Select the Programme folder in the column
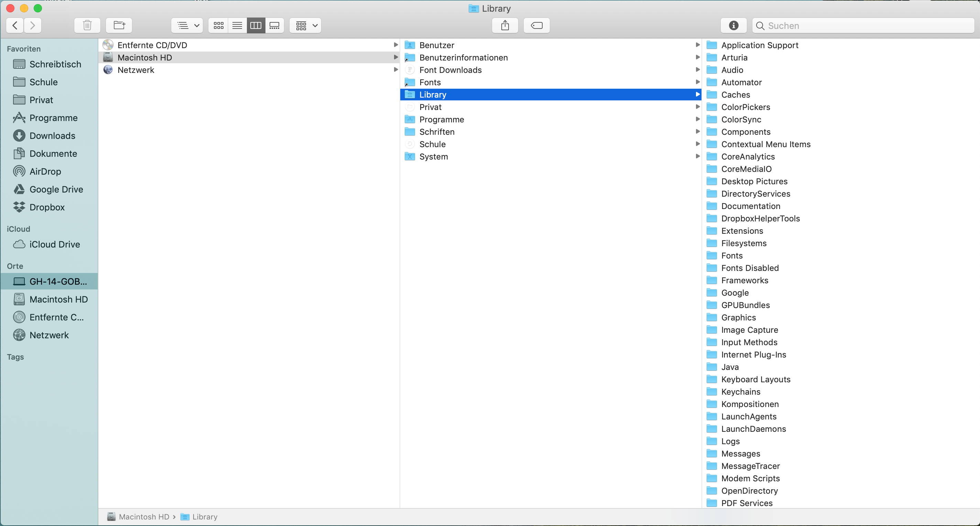The width and height of the screenshot is (980, 526). tap(441, 119)
